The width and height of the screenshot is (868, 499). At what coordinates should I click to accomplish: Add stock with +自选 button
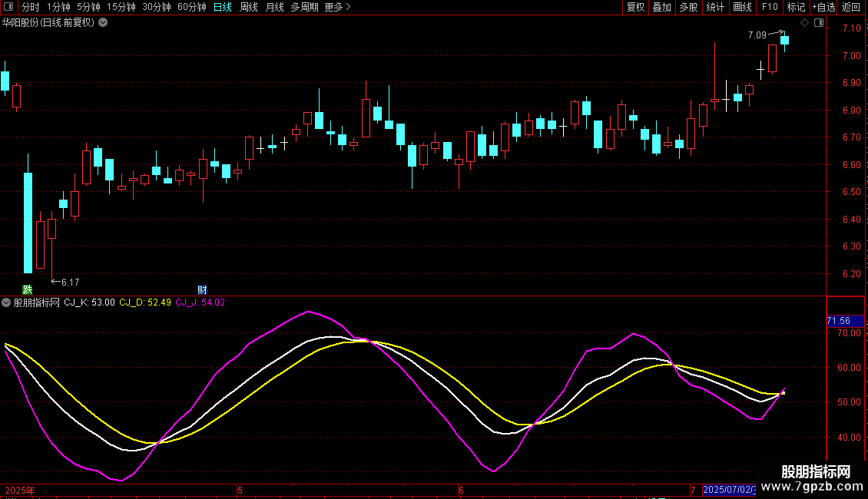tap(823, 7)
